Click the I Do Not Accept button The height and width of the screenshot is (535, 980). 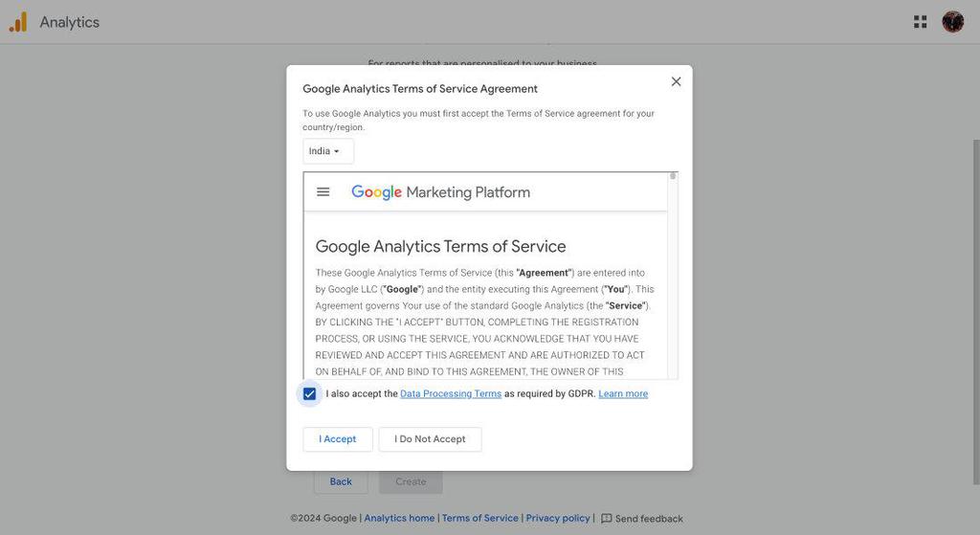point(430,439)
